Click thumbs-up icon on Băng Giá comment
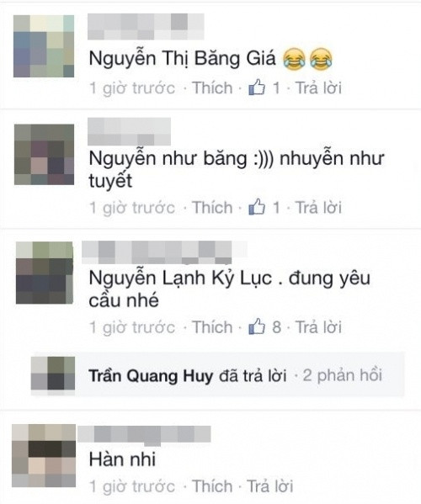 tap(257, 88)
